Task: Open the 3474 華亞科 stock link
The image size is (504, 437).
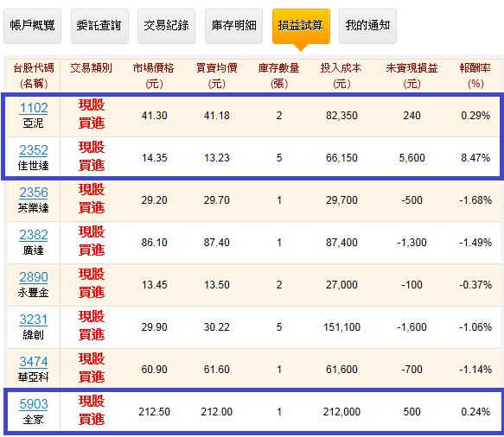Action: click(34, 362)
